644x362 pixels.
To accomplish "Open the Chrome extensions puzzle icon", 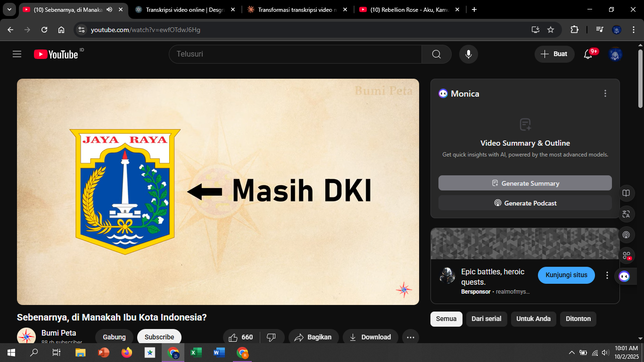I will tap(574, 30).
